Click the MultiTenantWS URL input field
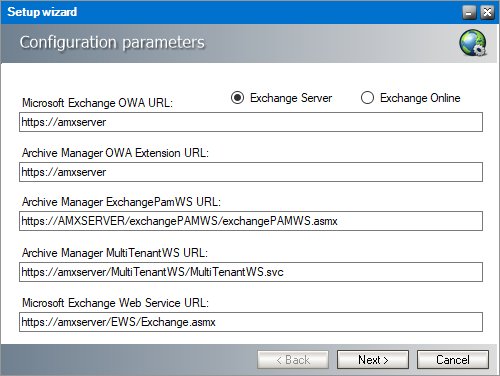The height and width of the screenshot is (376, 500). click(x=251, y=272)
